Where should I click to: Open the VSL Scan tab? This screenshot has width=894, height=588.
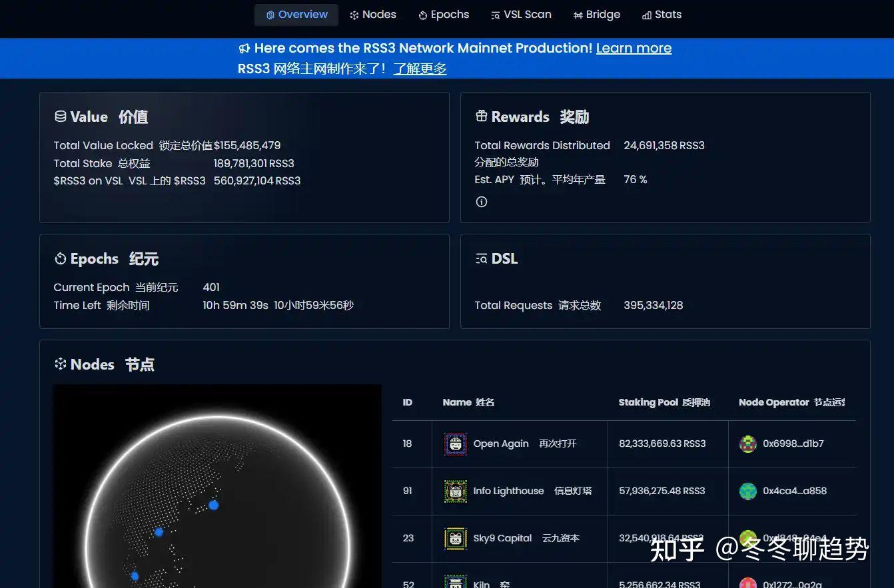(x=521, y=14)
